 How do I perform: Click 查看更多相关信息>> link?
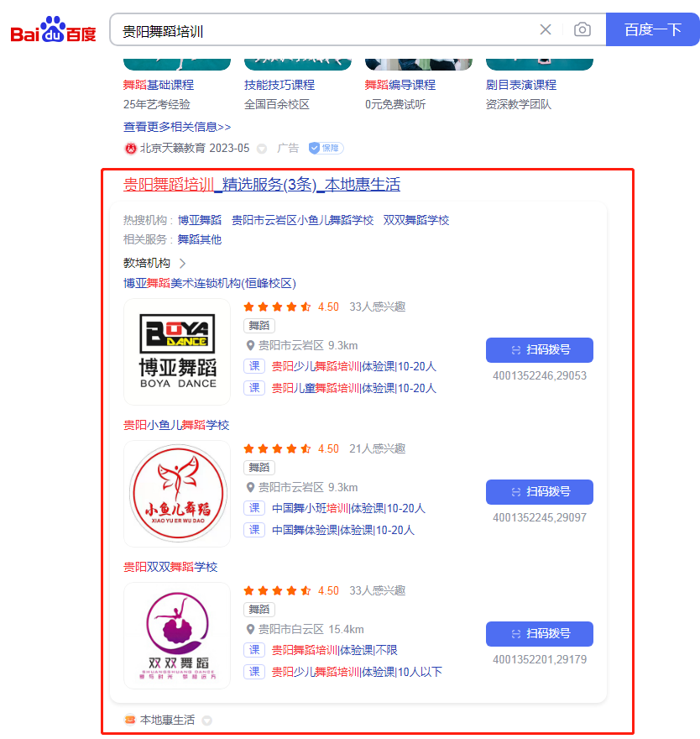tap(177, 127)
